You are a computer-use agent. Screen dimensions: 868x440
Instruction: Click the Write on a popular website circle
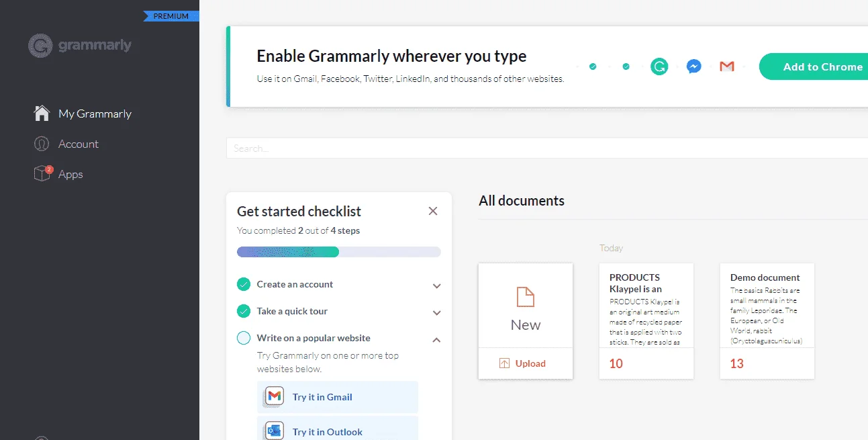click(x=244, y=338)
